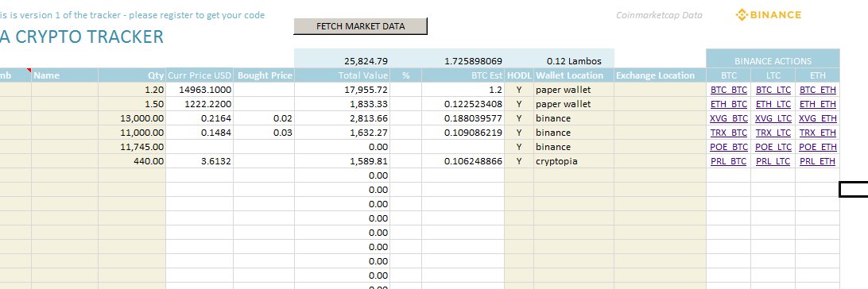Select the 1222.2200 price cell
The height and width of the screenshot is (289, 868).
(200, 104)
